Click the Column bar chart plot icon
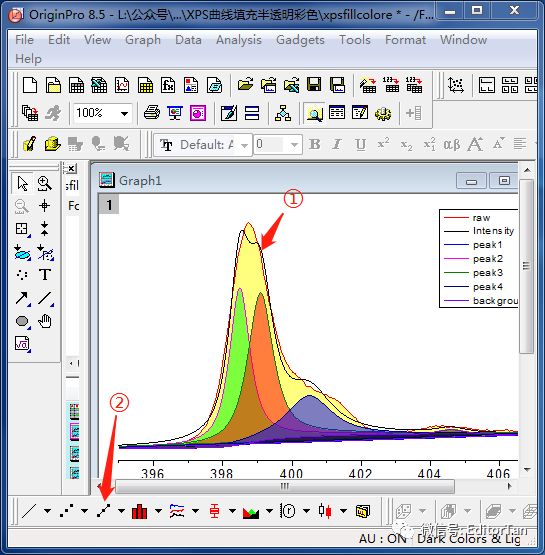The height and width of the screenshot is (555, 545). pyautogui.click(x=139, y=511)
